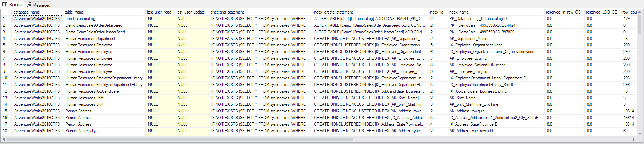The image size is (644, 144).
Task: Click the AK_AddressType_rowguid cell
Action: pos(496,131)
